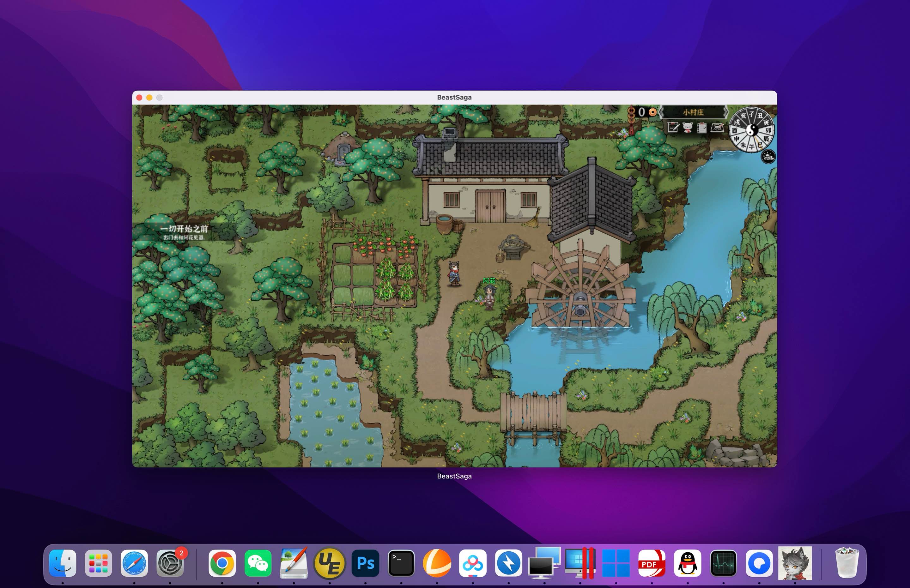
Task: Open the blue circle chat app in Dock
Action: [x=759, y=563]
